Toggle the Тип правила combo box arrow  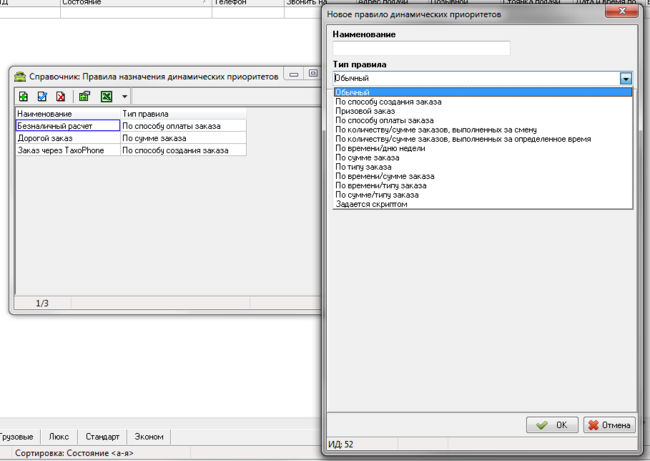[626, 78]
